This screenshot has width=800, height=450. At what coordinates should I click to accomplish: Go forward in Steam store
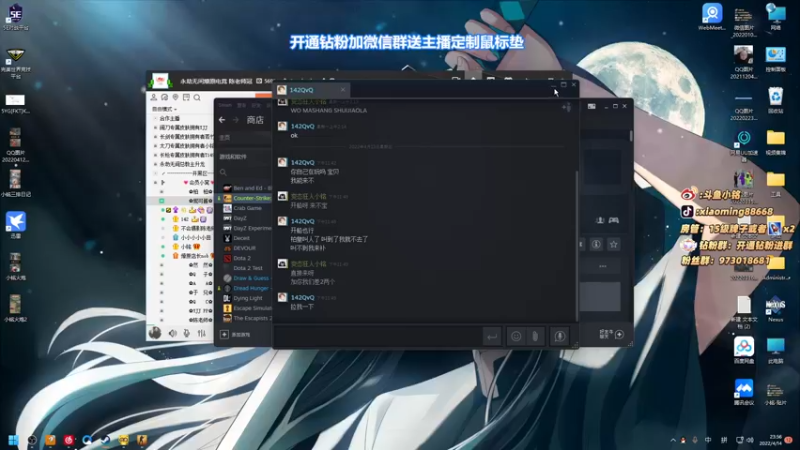click(x=236, y=120)
